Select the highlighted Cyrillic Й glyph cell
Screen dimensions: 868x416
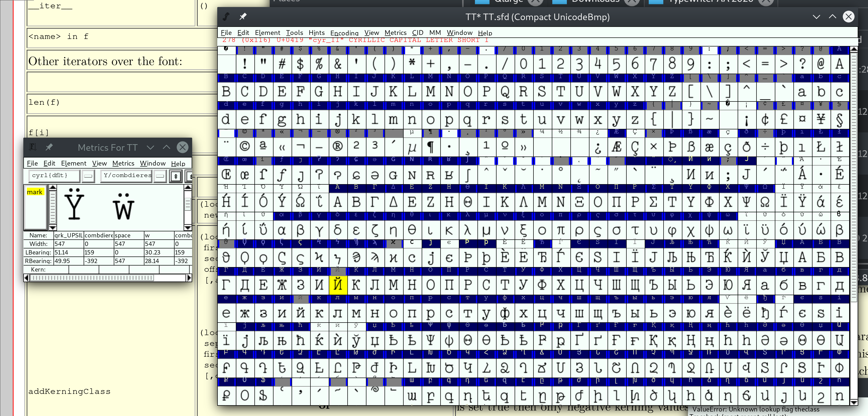click(x=337, y=285)
